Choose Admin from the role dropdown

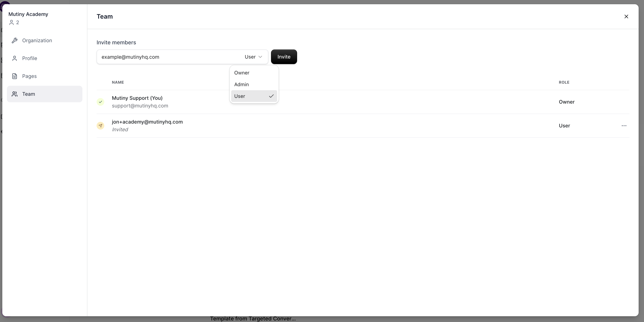254,84
